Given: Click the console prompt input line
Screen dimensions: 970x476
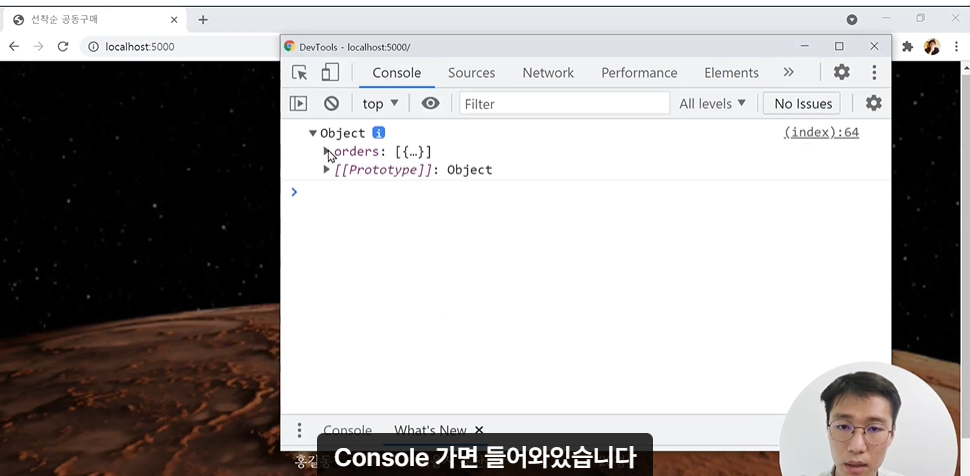Looking at the screenshot, I should 585,192.
